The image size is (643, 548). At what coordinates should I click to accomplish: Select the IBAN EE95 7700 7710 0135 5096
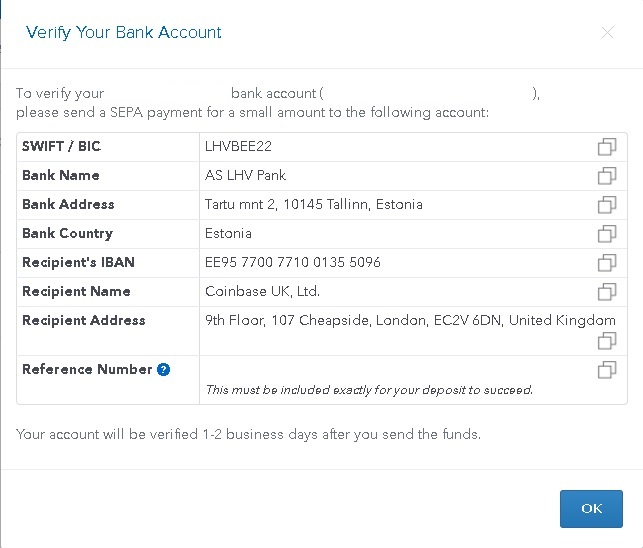[x=293, y=262]
